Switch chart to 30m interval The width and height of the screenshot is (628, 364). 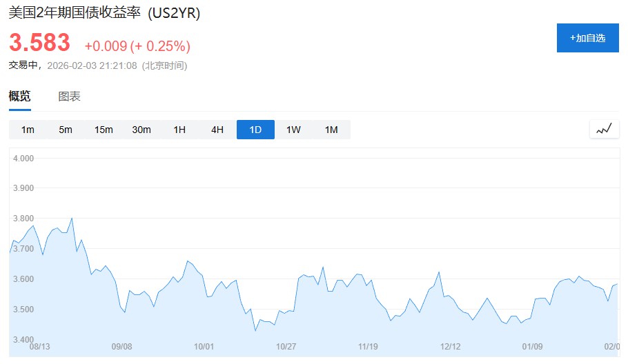(x=141, y=130)
